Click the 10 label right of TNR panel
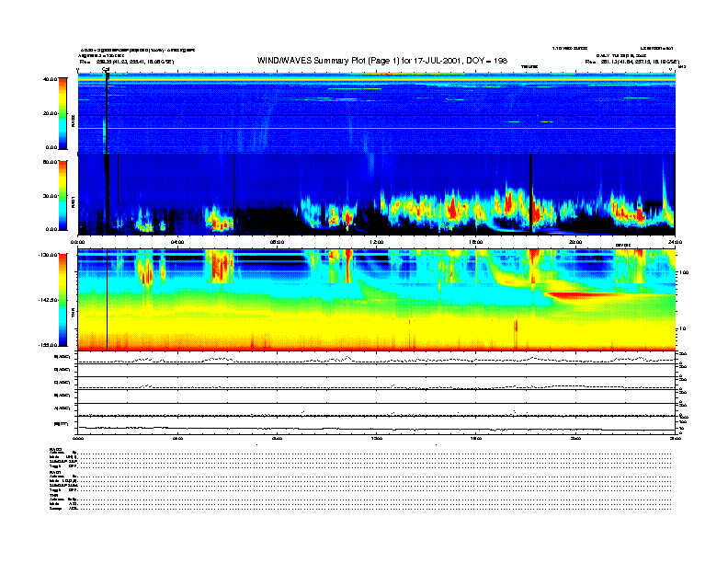Screen dimensions: 728x563 [x=683, y=328]
